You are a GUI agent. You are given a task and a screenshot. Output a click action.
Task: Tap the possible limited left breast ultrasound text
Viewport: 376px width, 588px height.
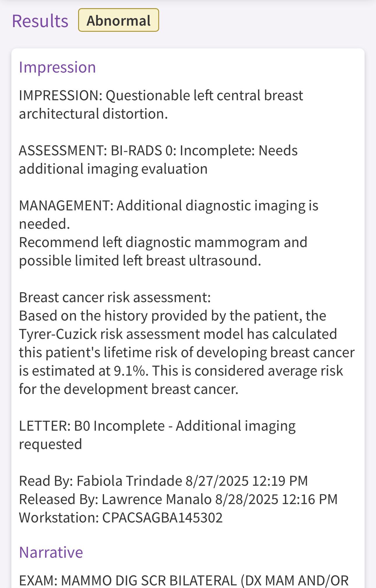(140, 261)
